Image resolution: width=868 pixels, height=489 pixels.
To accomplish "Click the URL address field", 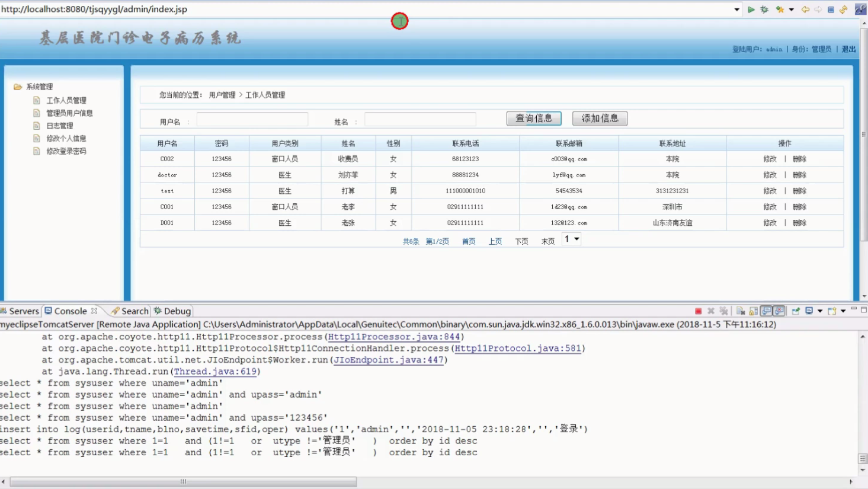I will pos(366,9).
